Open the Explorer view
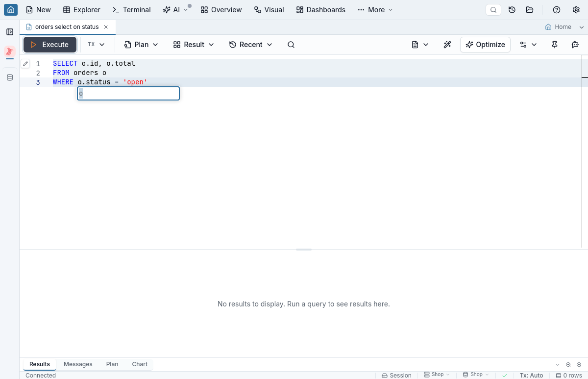The image size is (588, 379). (82, 10)
